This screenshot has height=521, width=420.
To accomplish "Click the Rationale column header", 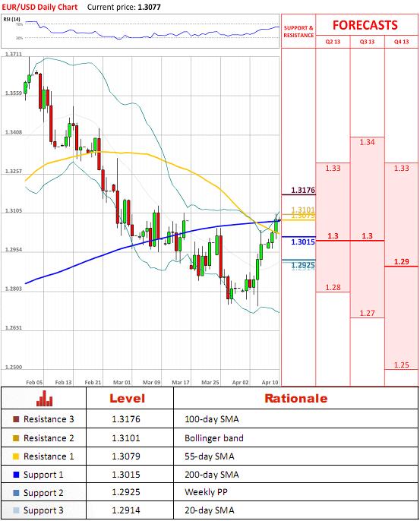I will 295,399.
